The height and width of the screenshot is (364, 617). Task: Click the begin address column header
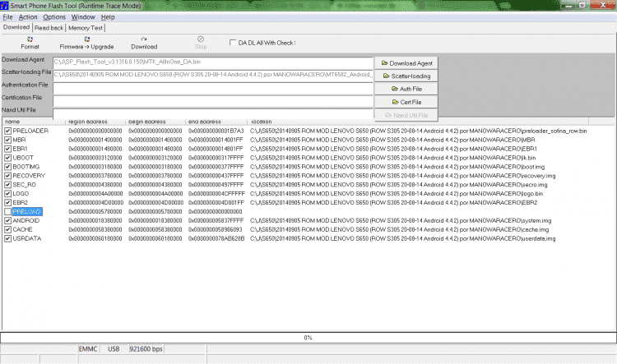coord(155,122)
